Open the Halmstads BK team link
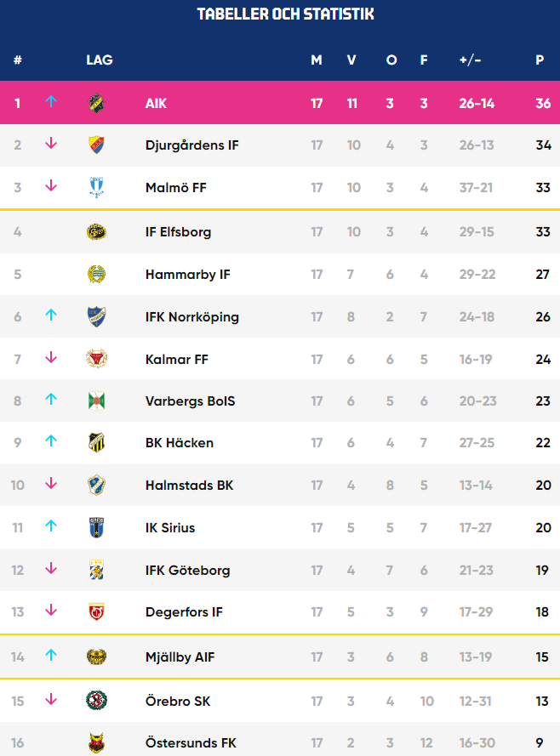This screenshot has width=560, height=756. click(190, 486)
